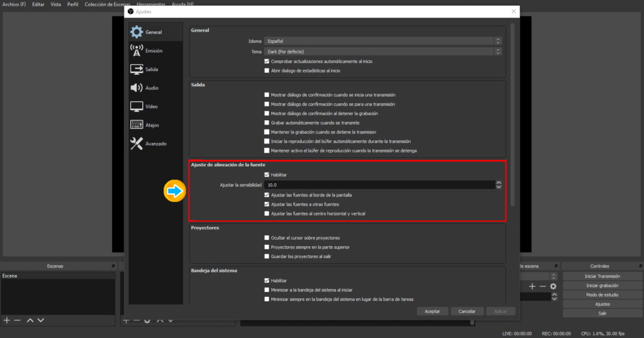Open the Perfil menu
This screenshot has height=338, width=644.
click(x=73, y=4)
